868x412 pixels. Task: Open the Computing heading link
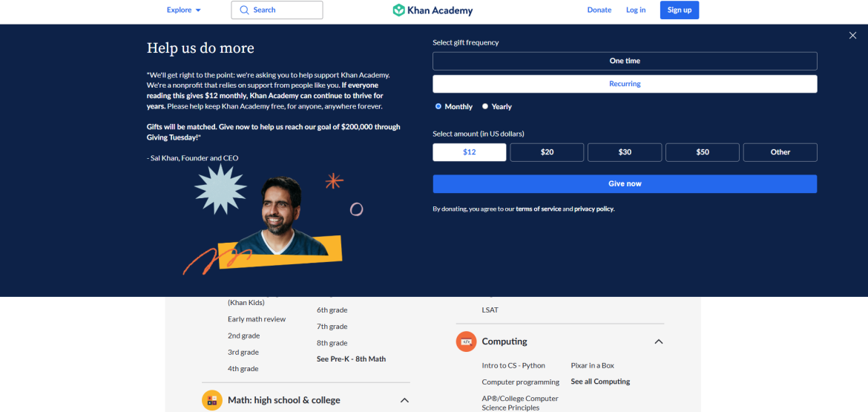tap(504, 341)
